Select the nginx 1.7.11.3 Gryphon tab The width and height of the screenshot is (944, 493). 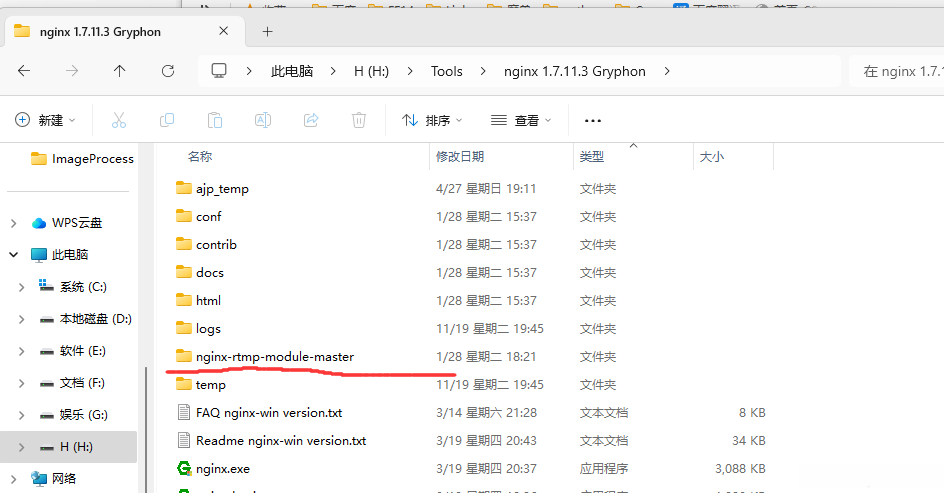click(125, 31)
